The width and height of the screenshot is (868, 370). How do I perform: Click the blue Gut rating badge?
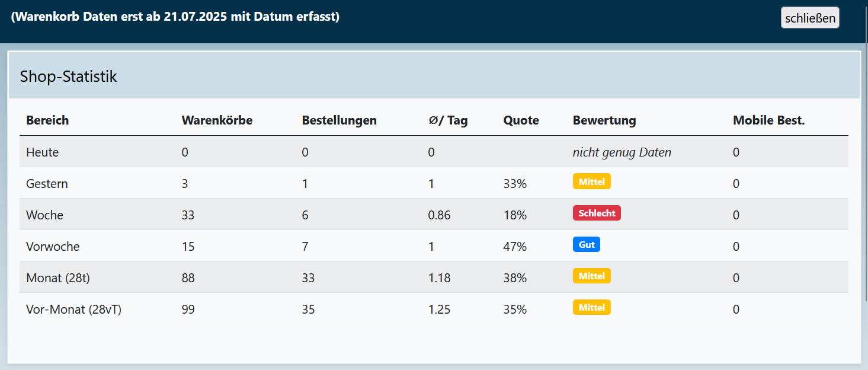[x=586, y=244]
